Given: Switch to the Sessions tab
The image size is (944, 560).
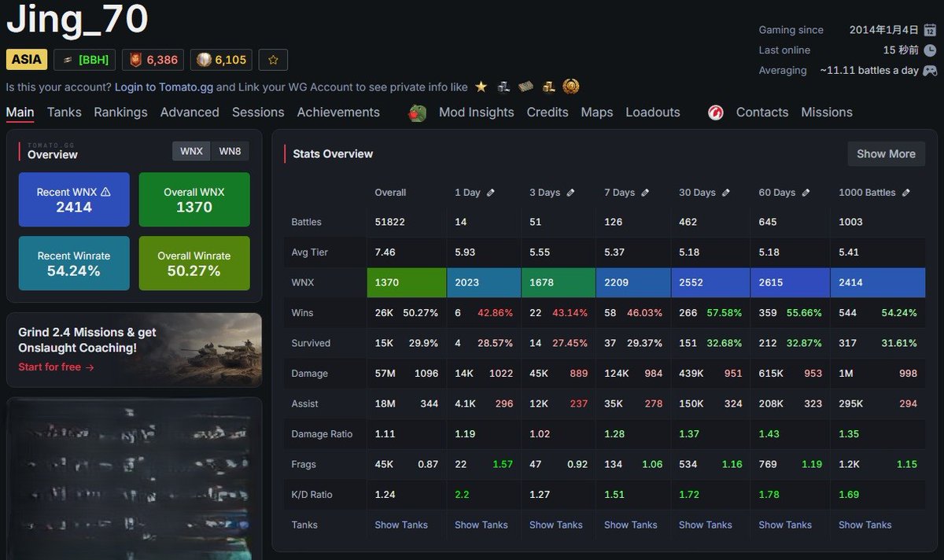Looking at the screenshot, I should (x=258, y=112).
